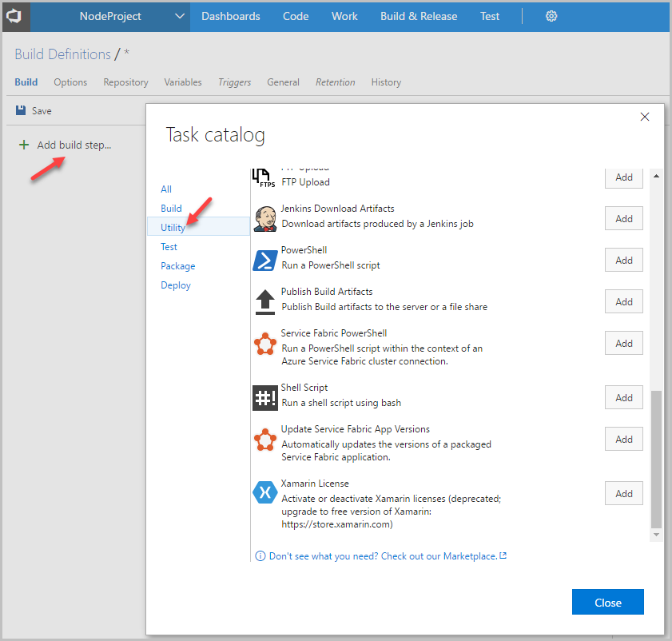Click the Publish Build Artifacts upload icon
The image size is (672, 641).
264,302
